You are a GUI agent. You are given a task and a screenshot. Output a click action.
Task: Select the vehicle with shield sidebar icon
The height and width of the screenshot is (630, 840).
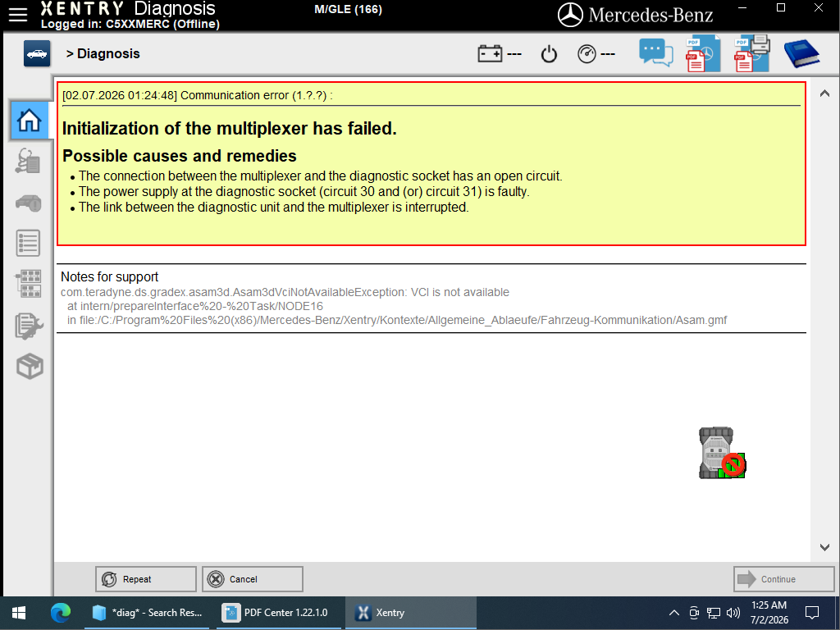(x=29, y=203)
